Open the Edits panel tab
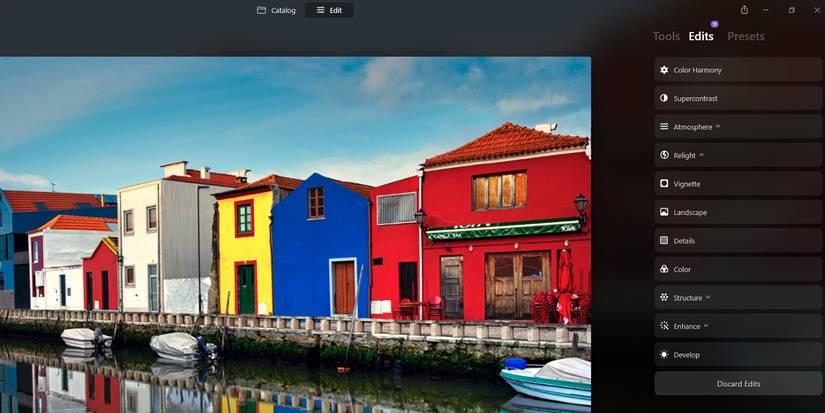 701,36
